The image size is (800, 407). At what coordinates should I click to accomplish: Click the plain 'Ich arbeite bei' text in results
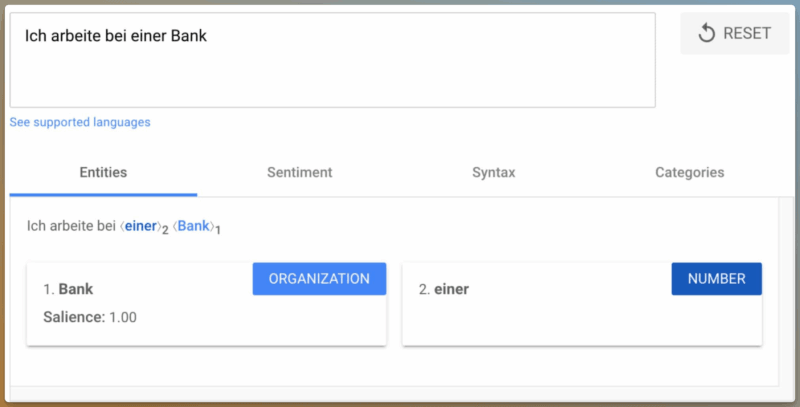point(71,226)
